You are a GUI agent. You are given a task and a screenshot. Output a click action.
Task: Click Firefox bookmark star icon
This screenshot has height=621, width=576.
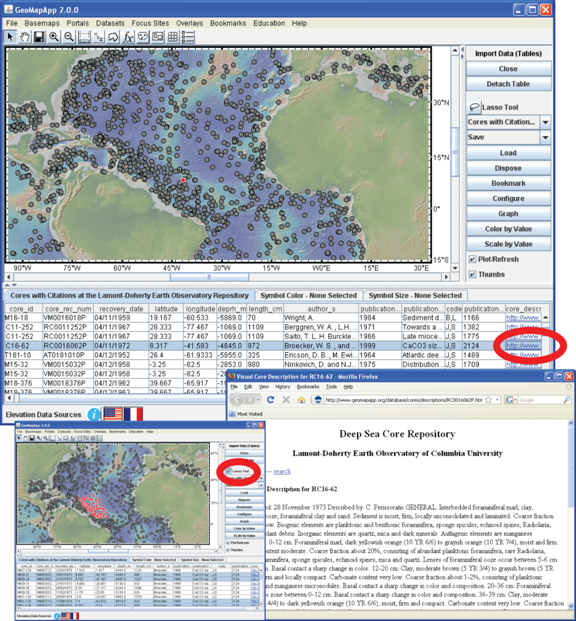tap(488, 400)
